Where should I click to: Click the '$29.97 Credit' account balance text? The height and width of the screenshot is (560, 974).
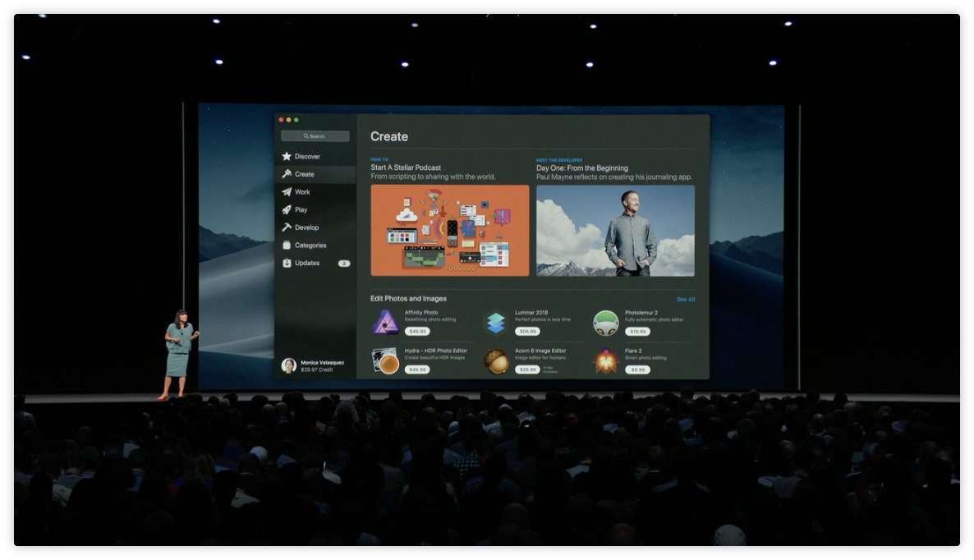(317, 370)
